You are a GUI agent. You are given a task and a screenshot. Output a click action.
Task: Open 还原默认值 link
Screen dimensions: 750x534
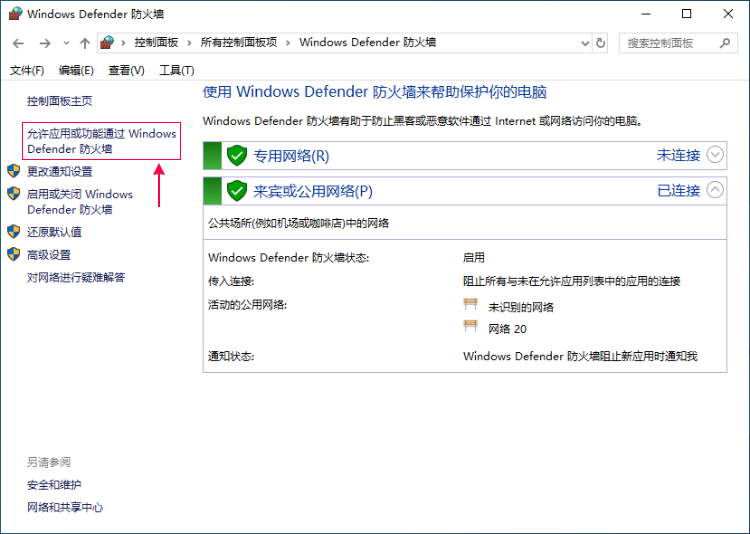[55, 232]
